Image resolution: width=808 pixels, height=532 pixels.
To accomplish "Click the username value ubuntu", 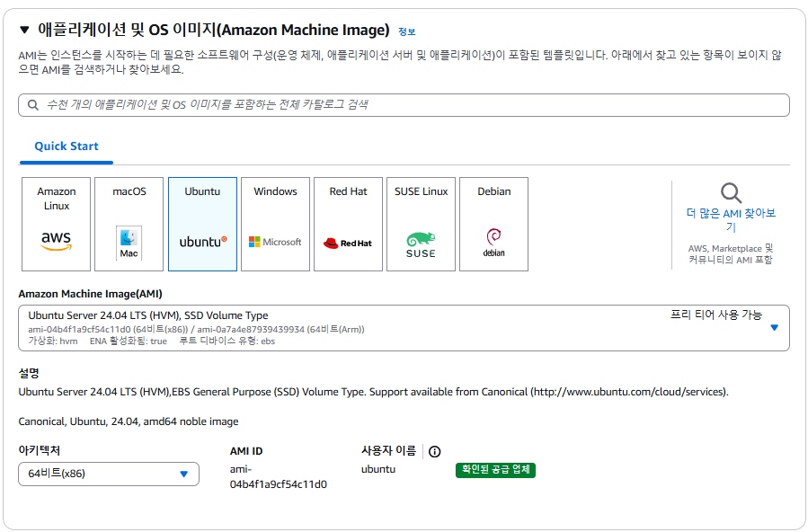I will [378, 469].
